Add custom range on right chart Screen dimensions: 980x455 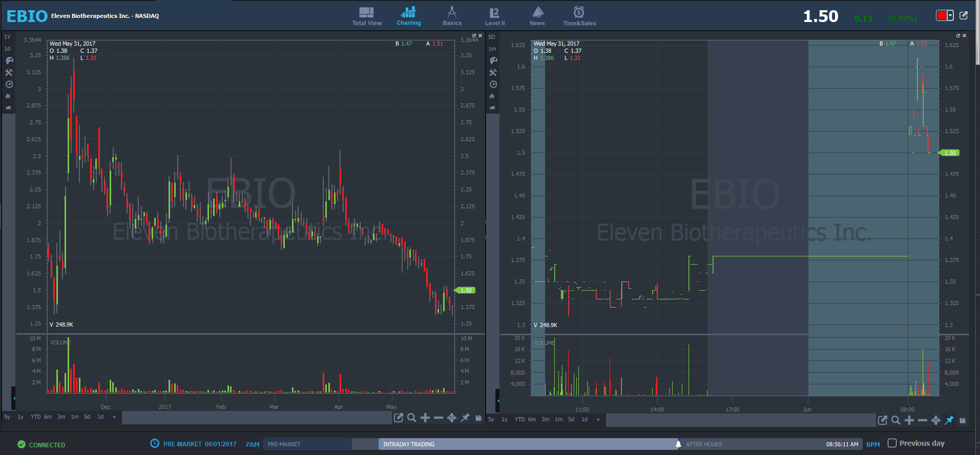[x=598, y=419]
